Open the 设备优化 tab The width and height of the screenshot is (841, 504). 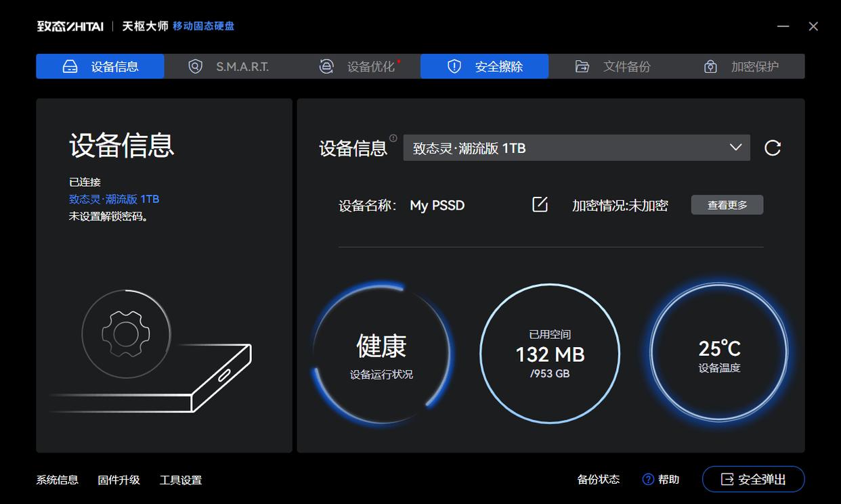(356, 66)
